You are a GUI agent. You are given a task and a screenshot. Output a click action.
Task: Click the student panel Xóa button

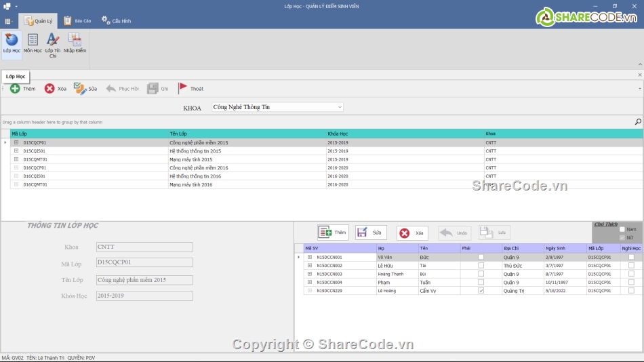coord(412,233)
